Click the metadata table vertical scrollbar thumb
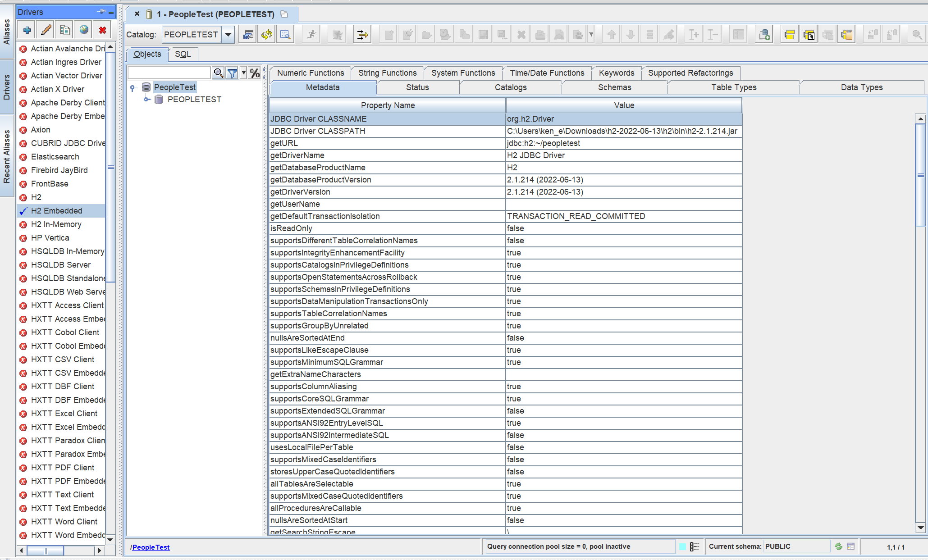The height and width of the screenshot is (560, 928). (920, 175)
